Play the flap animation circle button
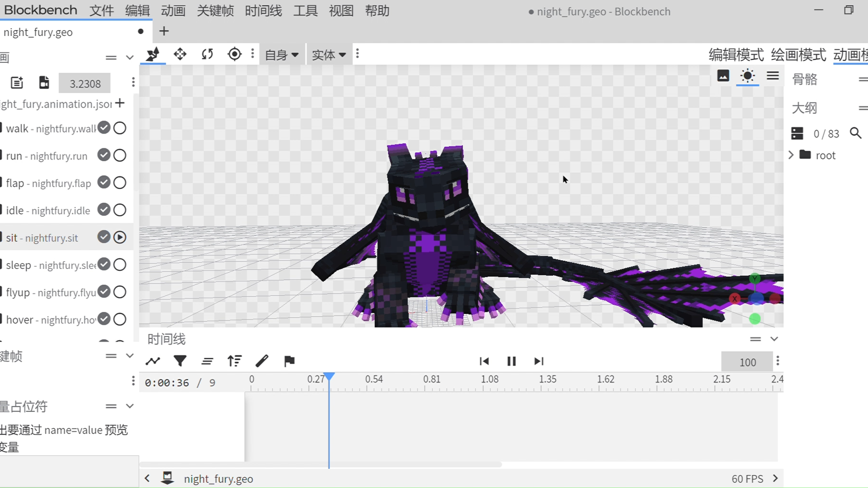Screen dimensions: 868x488 (x=120, y=182)
